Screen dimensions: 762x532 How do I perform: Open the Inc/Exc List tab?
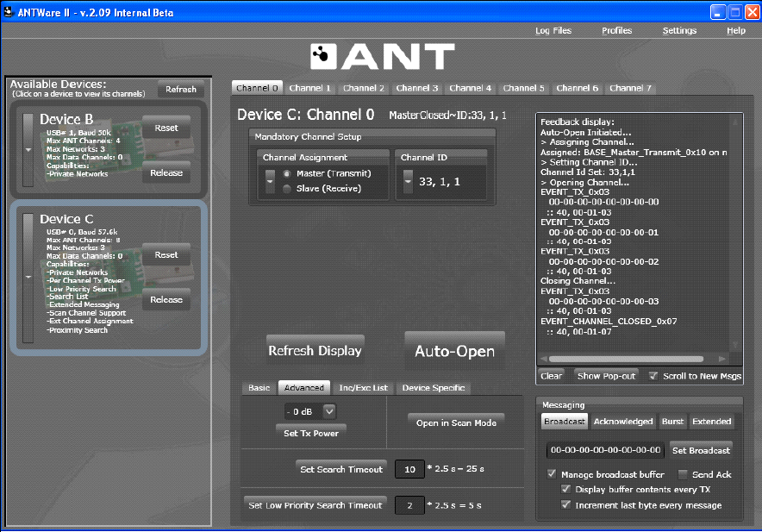pos(364,387)
